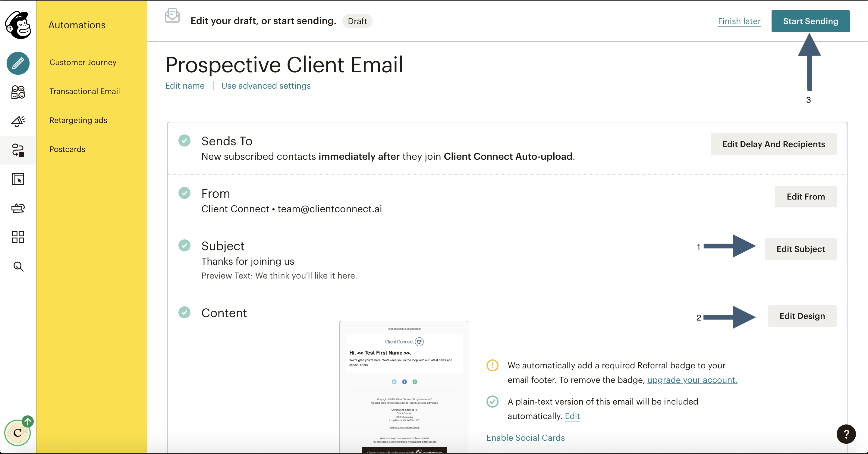Click the Search magnifier icon
This screenshot has width=868, height=454.
click(18, 266)
